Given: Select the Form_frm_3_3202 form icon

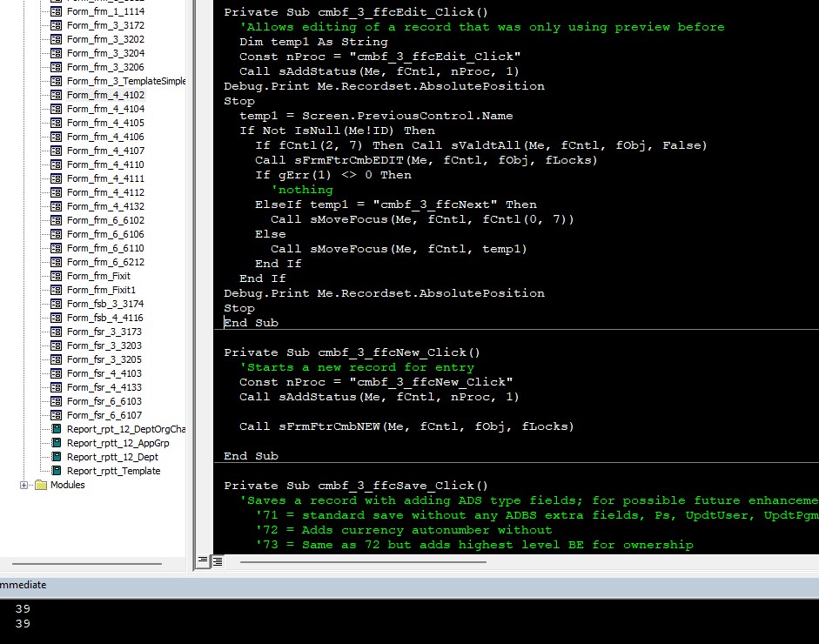Looking at the screenshot, I should point(56,39).
